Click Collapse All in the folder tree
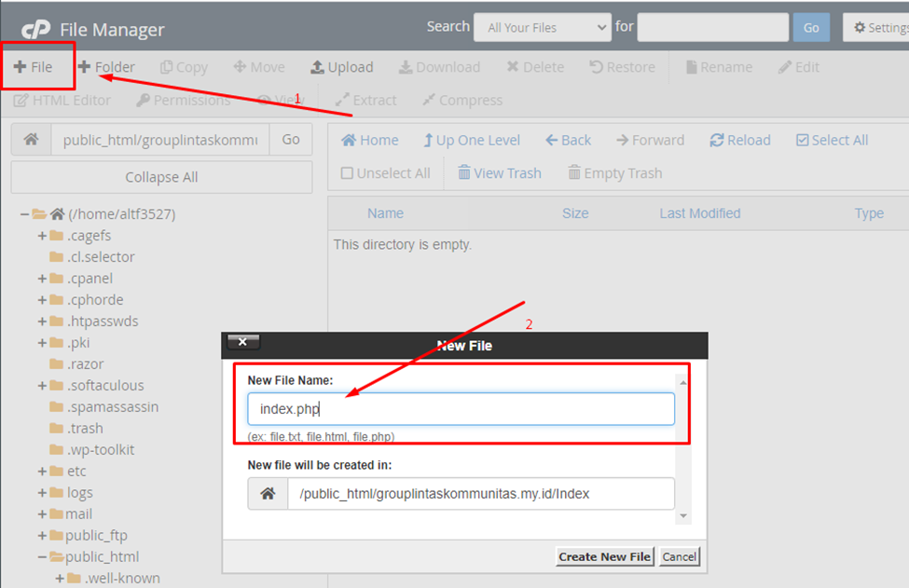The image size is (909, 588). point(161,177)
